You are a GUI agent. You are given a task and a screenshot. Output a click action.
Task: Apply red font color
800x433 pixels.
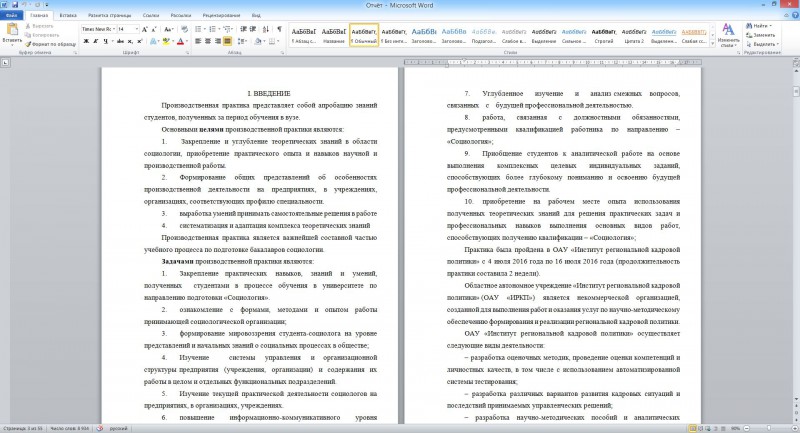pyautogui.click(x=180, y=41)
